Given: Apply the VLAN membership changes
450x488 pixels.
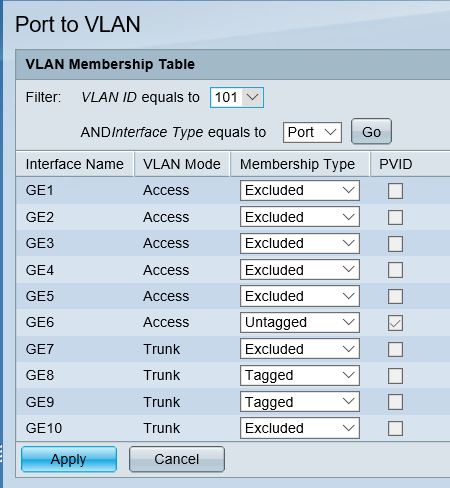Looking at the screenshot, I should point(69,459).
